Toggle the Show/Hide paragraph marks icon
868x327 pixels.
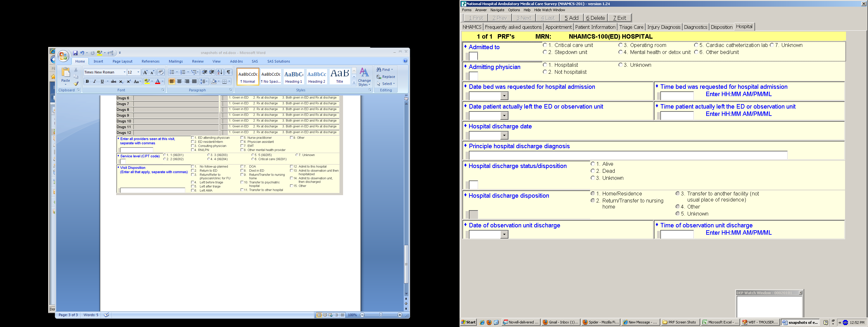coord(228,72)
